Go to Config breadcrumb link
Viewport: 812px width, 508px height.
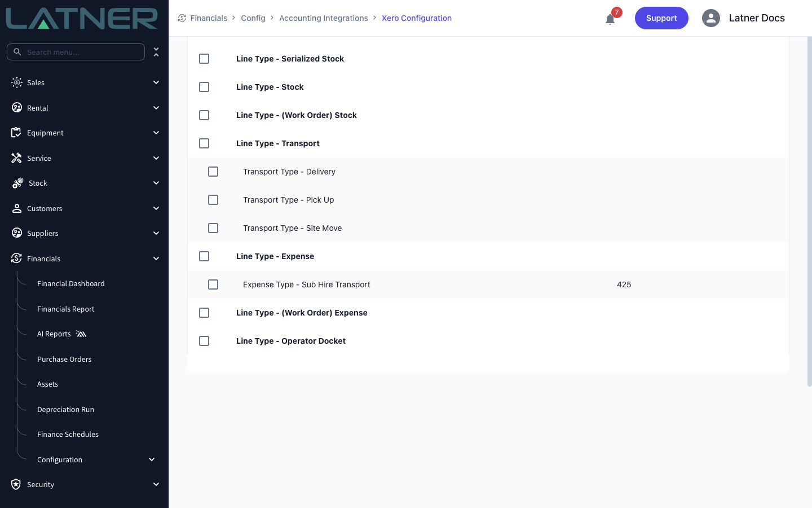[x=253, y=18]
